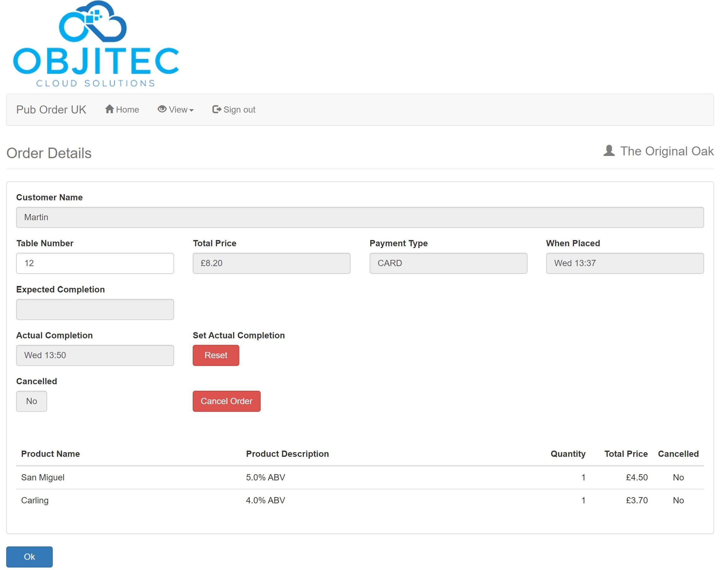Click the Expected Completion label
This screenshot has width=728, height=570.
coord(61,290)
